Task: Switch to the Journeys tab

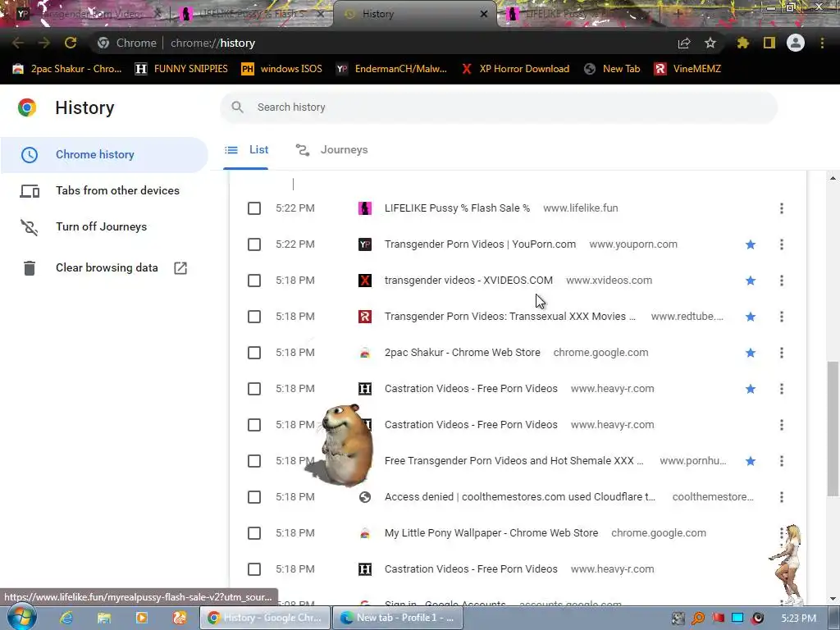Action: click(331, 150)
